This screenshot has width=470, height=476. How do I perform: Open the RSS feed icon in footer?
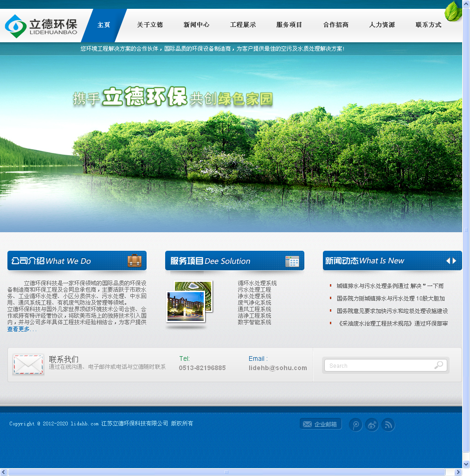point(388,425)
